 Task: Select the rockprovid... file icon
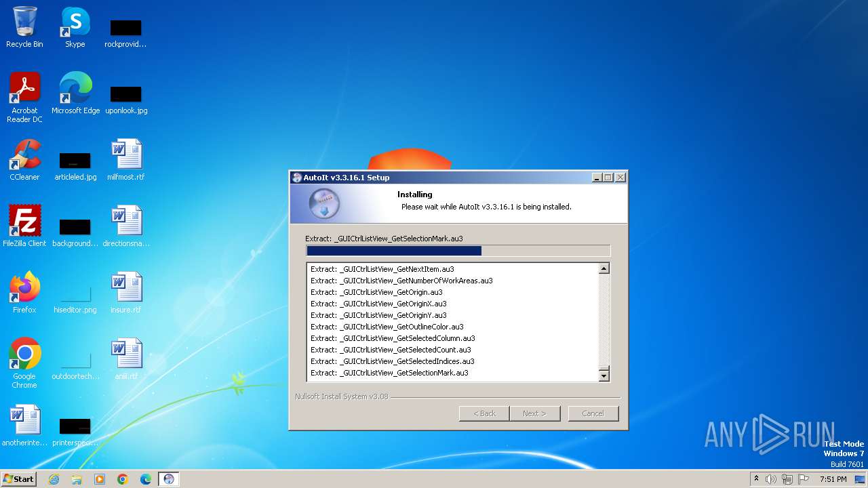click(126, 33)
